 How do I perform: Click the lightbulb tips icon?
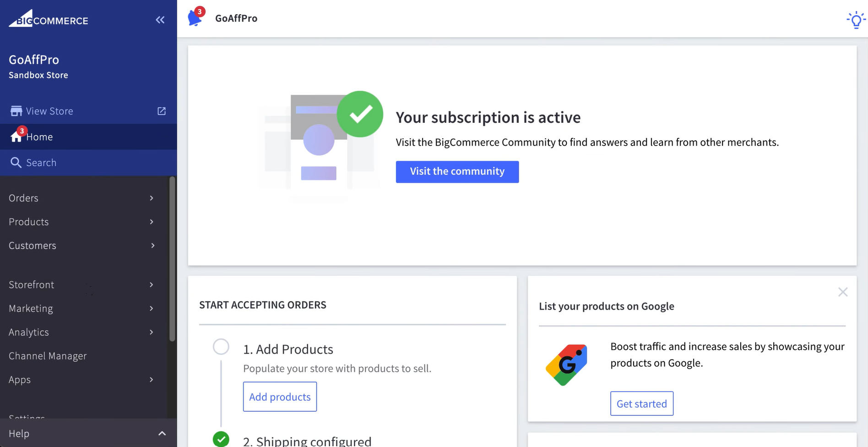(855, 20)
